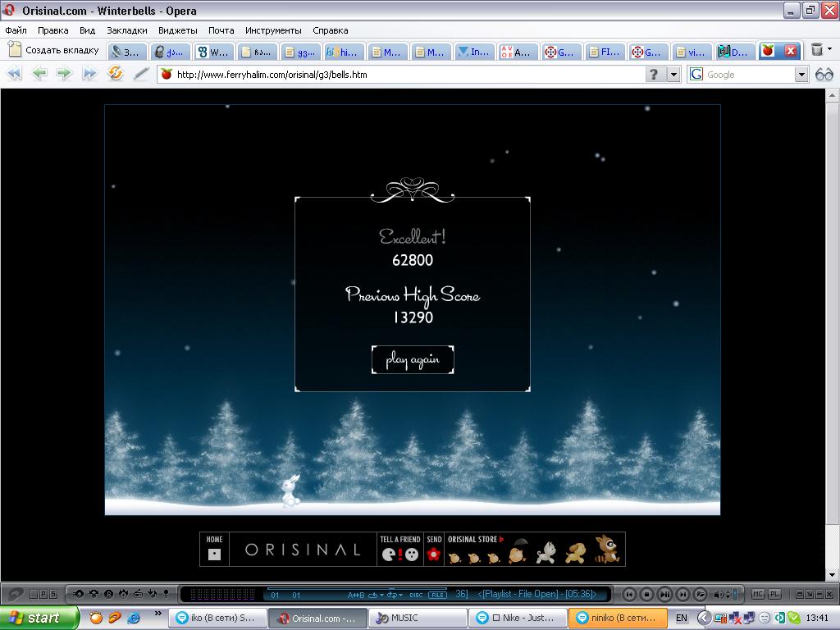Go back with the green back arrow
840x630 pixels.
[39, 73]
